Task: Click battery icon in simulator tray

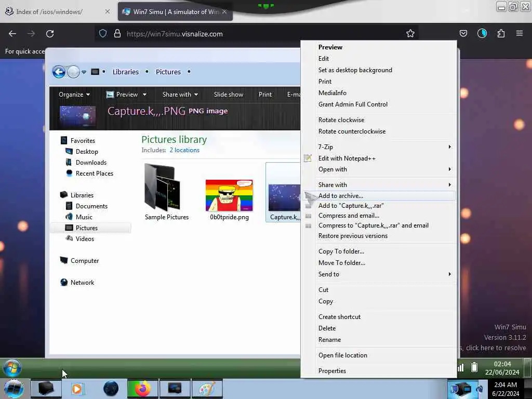Action: coord(474,367)
